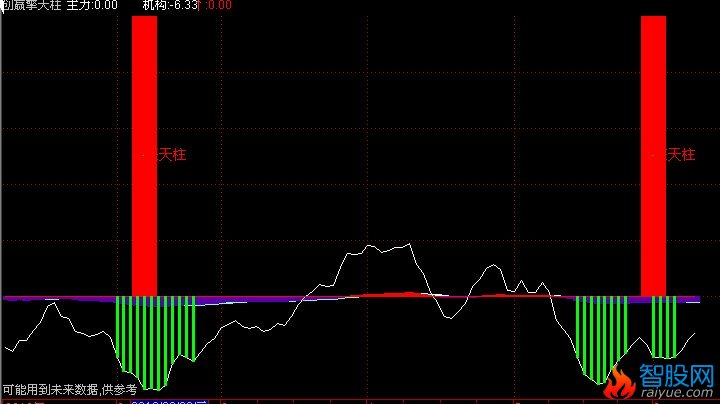Click the 主力:0.00 value label

pyautogui.click(x=92, y=5)
